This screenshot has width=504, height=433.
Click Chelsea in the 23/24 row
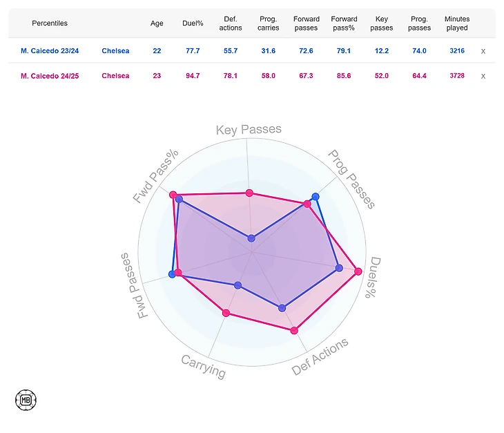(x=115, y=51)
